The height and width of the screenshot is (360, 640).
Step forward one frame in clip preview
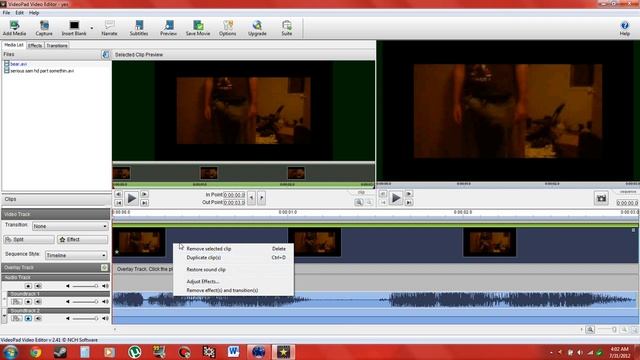(x=144, y=194)
